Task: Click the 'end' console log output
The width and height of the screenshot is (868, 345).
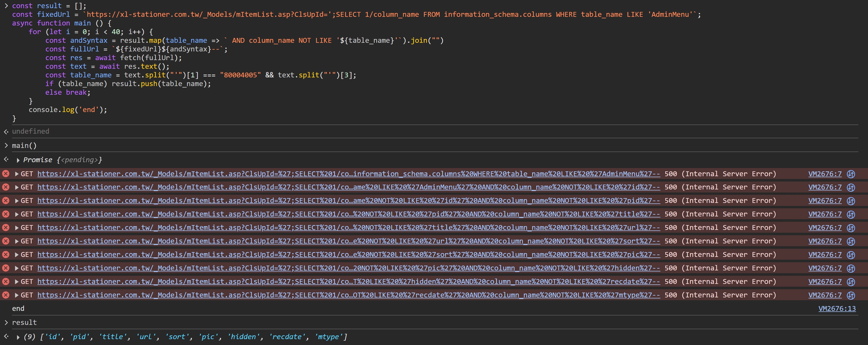Action: coord(18,309)
